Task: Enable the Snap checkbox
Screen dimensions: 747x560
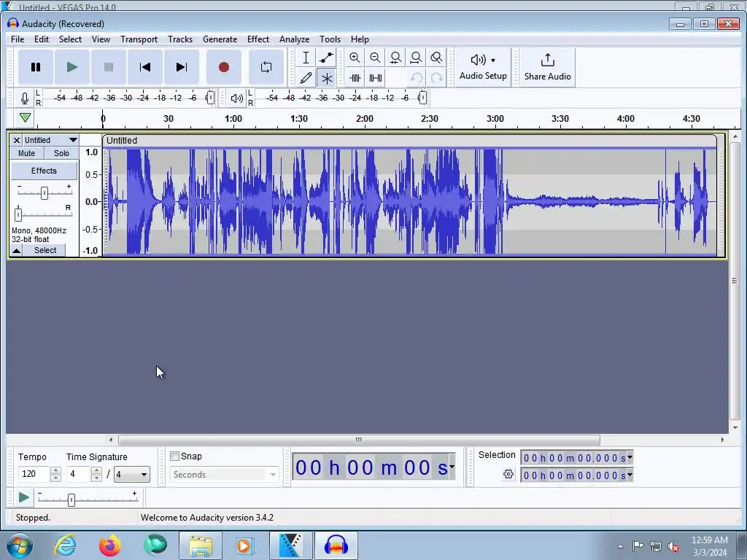Action: 175,456
